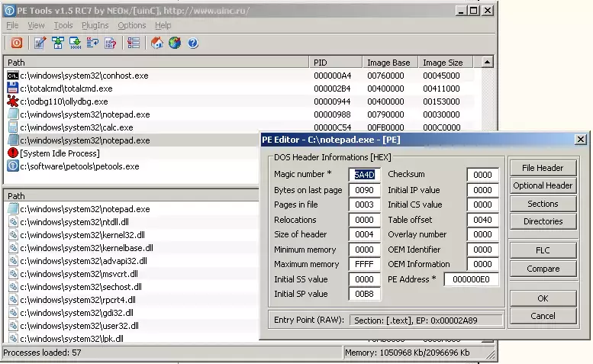Image resolution: width=593 pixels, height=364 pixels.
Task: Open the Tools menu
Action: [63, 25]
